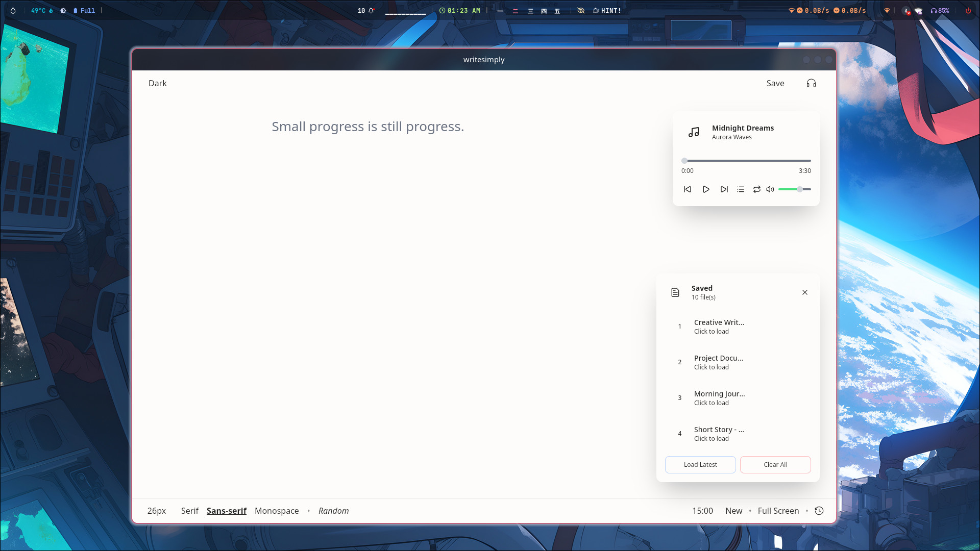980x551 pixels.
Task: Open the music playlist list icon
Action: click(741, 189)
